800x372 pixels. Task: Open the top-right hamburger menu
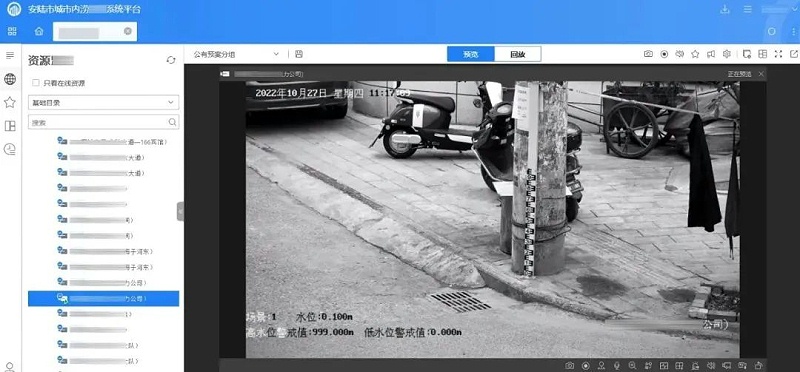pos(747,9)
